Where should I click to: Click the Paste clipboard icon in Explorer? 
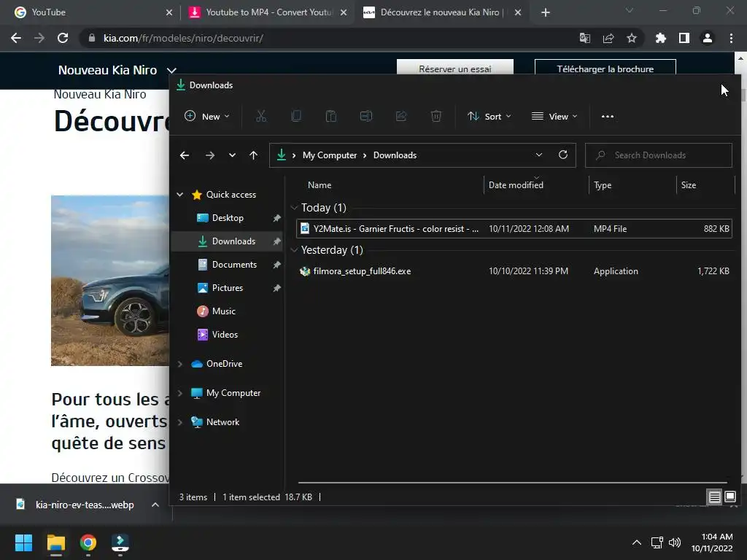coord(331,116)
